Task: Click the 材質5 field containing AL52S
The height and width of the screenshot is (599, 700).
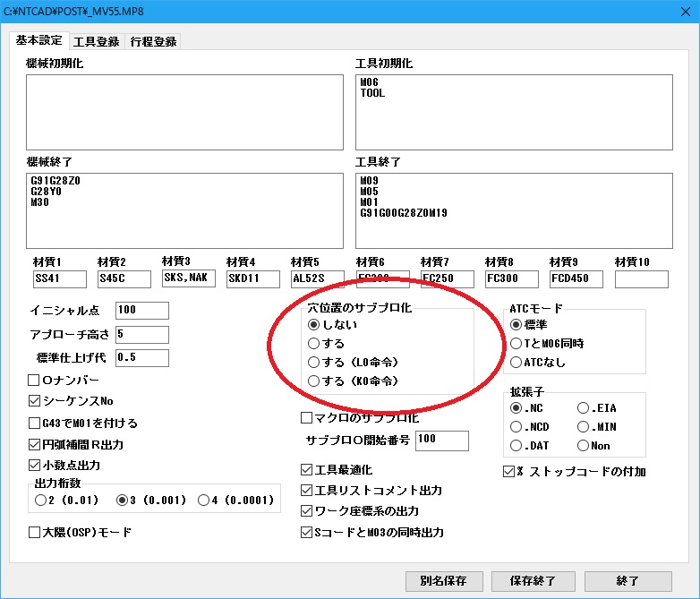Action: 318,278
